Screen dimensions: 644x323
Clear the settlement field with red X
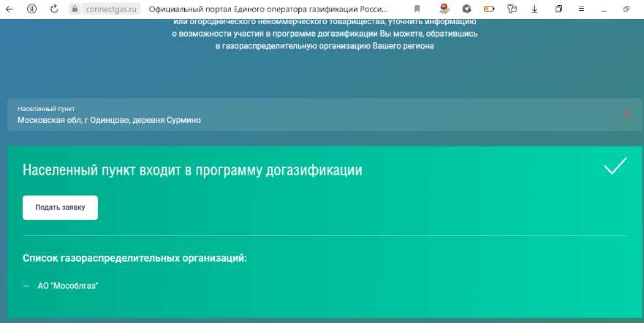tap(626, 114)
